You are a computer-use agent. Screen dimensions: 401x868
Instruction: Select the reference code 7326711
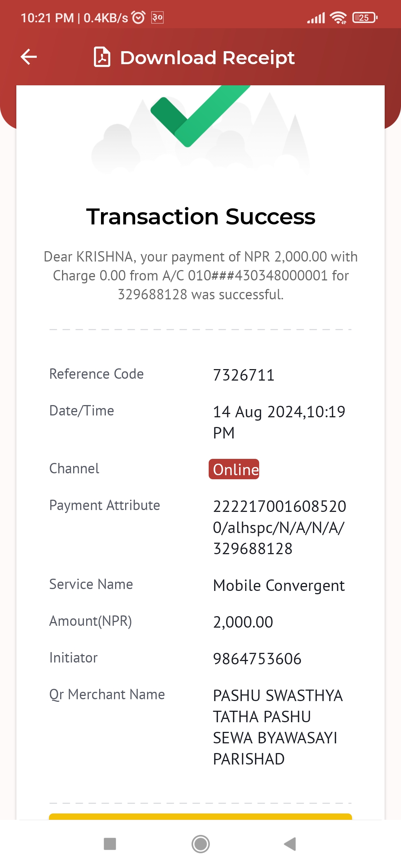point(244,375)
